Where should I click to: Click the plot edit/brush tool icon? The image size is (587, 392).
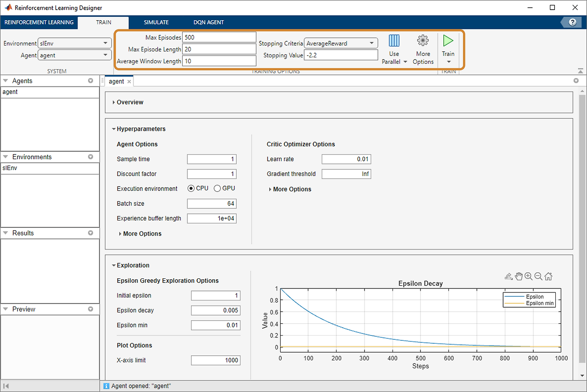click(x=508, y=276)
